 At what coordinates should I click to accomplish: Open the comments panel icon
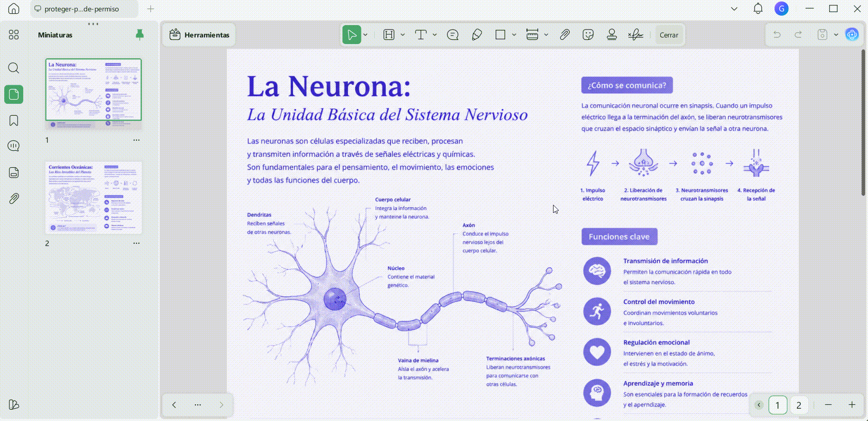14,146
